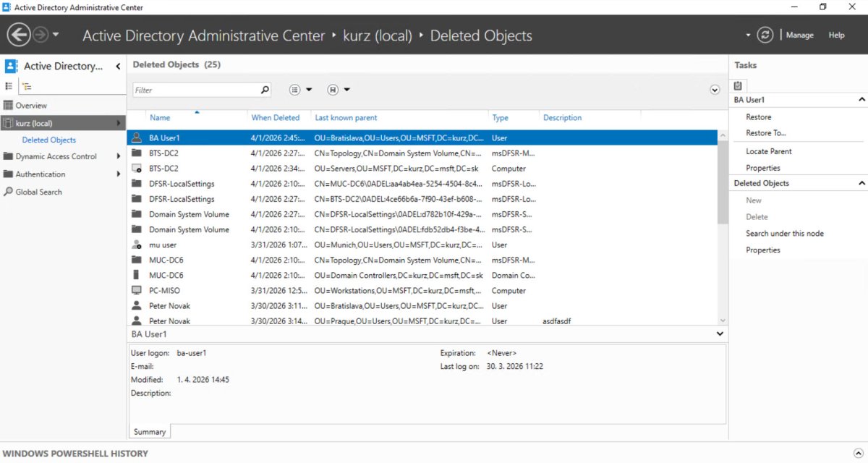The image size is (868, 463).
Task: Open the Tasks pane clipboard icon
Action: (x=738, y=85)
